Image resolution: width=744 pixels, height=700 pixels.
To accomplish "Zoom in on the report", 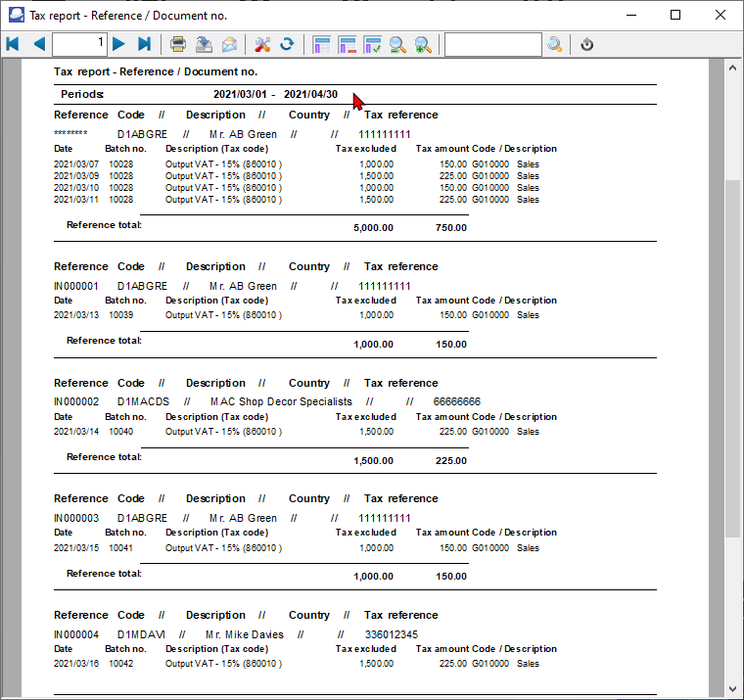I will tap(423, 44).
